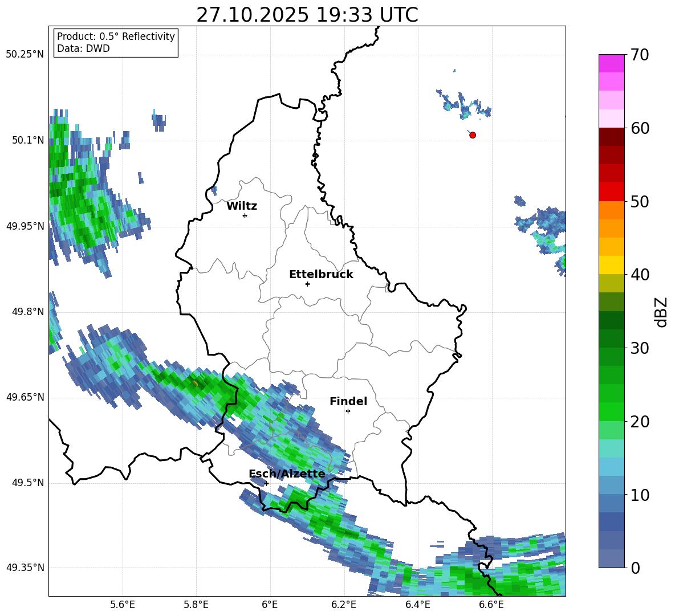Click the Ettelbruck station cross marker

point(307,284)
